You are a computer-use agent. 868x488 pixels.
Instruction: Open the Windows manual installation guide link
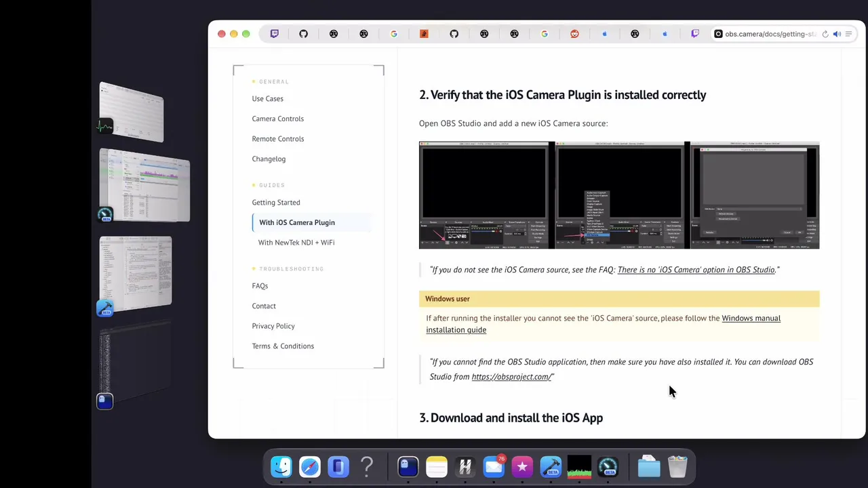point(603,324)
